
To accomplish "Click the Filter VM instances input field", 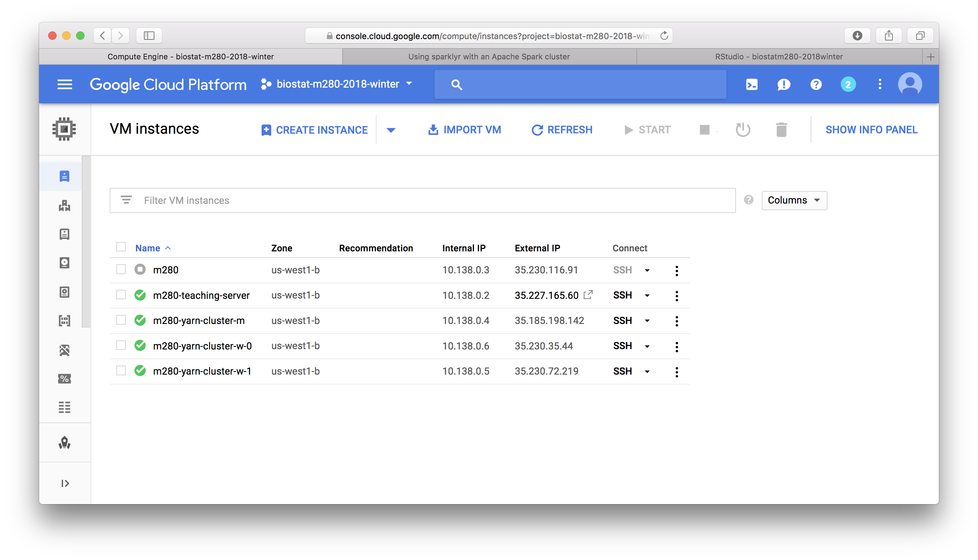I will coord(423,200).
